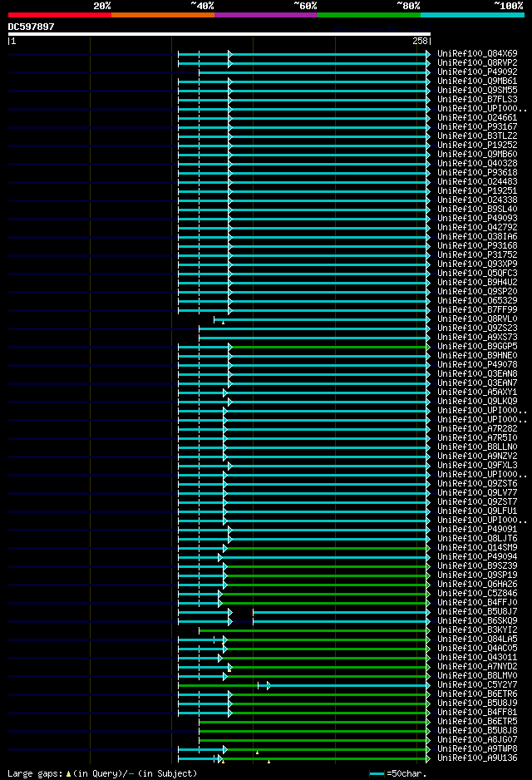
Task: Select hit label UniRef100_P49078
Action: 477,364
